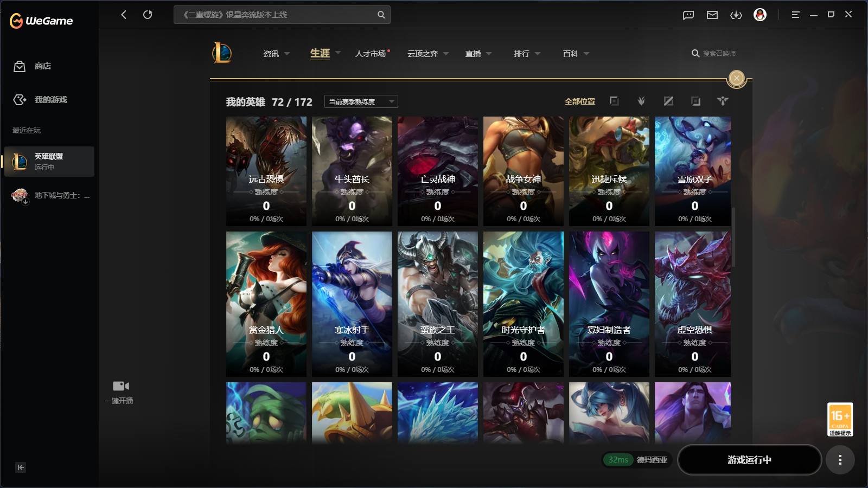Click the top WeGame search input
Image resolution: width=868 pixels, height=488 pixels.
[282, 15]
